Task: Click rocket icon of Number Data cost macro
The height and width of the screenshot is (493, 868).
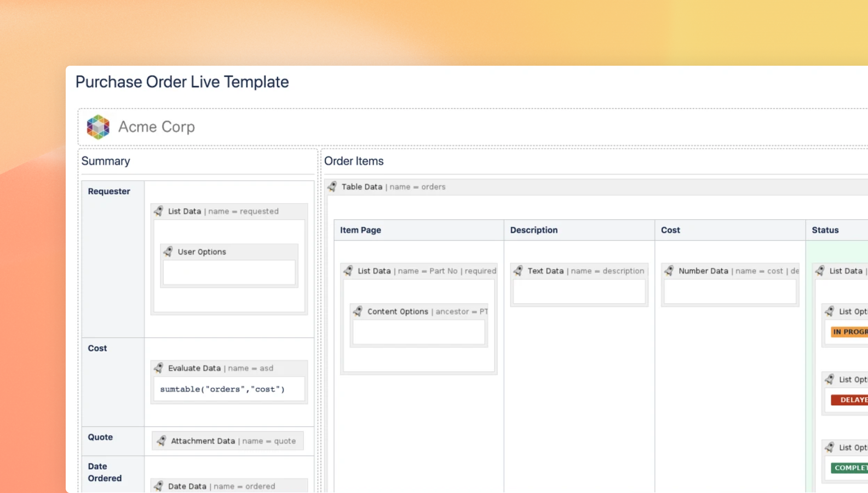Action: coord(669,271)
